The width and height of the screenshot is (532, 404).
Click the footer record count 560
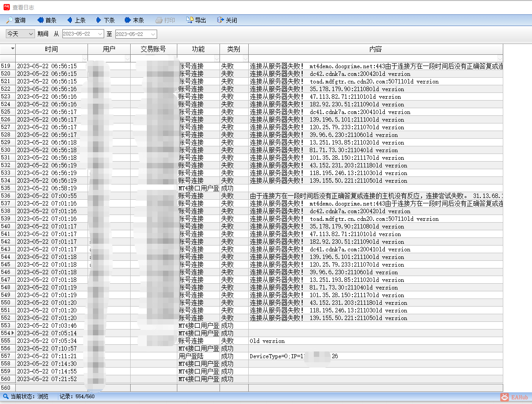click(x=6, y=387)
